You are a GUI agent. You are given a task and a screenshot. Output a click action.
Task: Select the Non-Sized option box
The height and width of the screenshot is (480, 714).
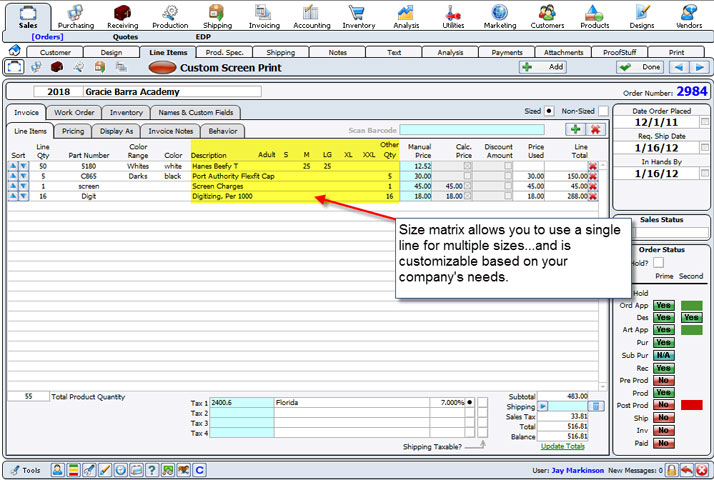[603, 111]
